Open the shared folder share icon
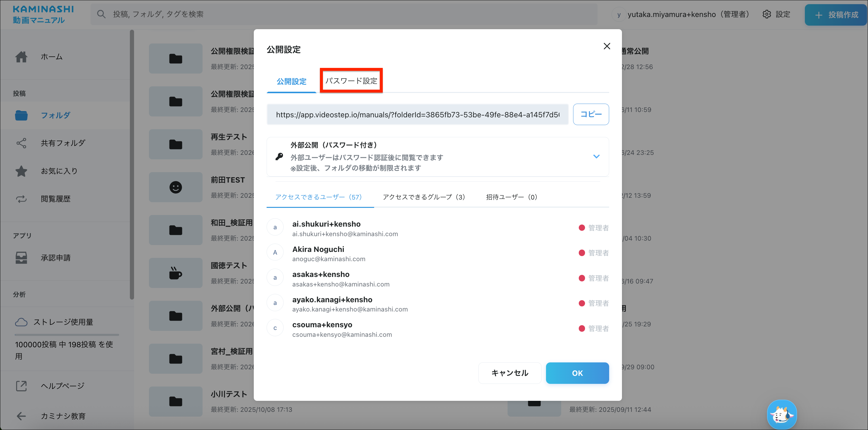 pyautogui.click(x=21, y=143)
